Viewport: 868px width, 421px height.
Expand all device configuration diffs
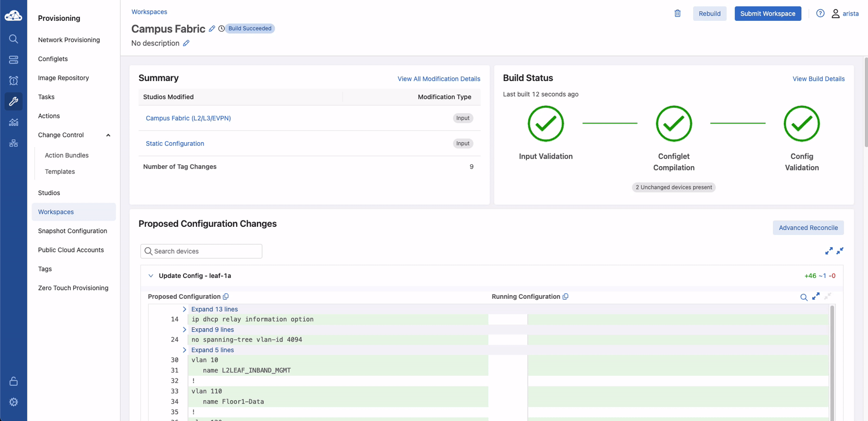coord(829,251)
